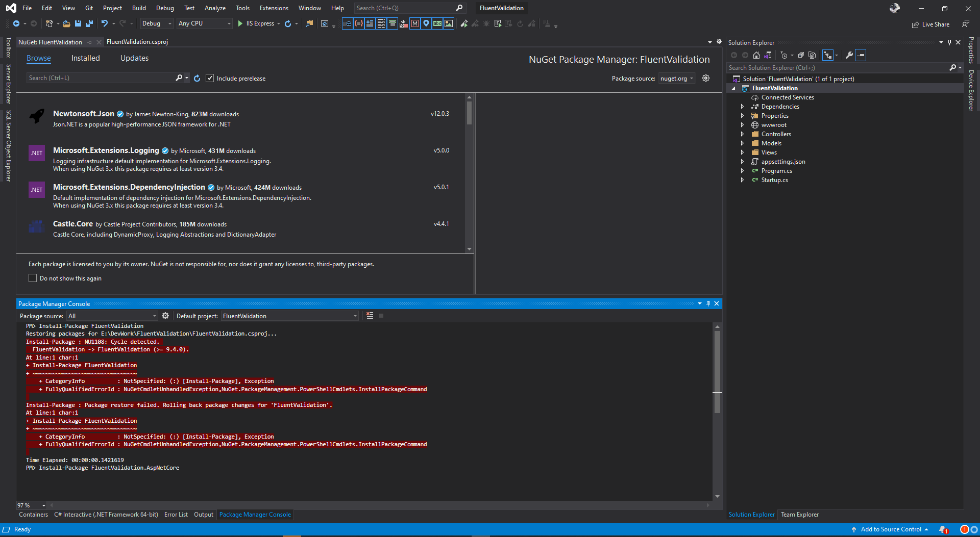Click Add to Source Control
This screenshot has width=980, height=537.
(890, 529)
